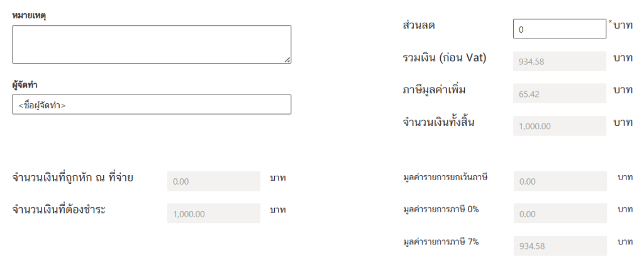Click the มูลค่ารายการภาษี 7% 934.58 field

point(560,246)
